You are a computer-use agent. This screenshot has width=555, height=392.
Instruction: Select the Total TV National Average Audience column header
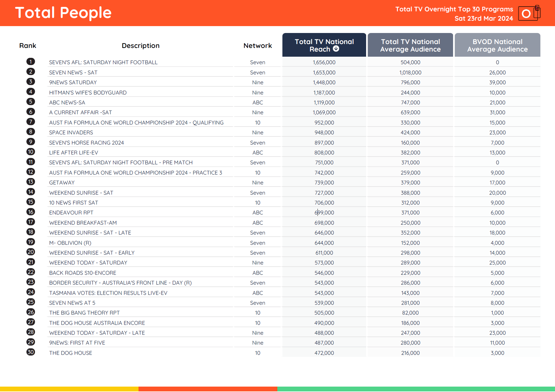click(x=410, y=45)
